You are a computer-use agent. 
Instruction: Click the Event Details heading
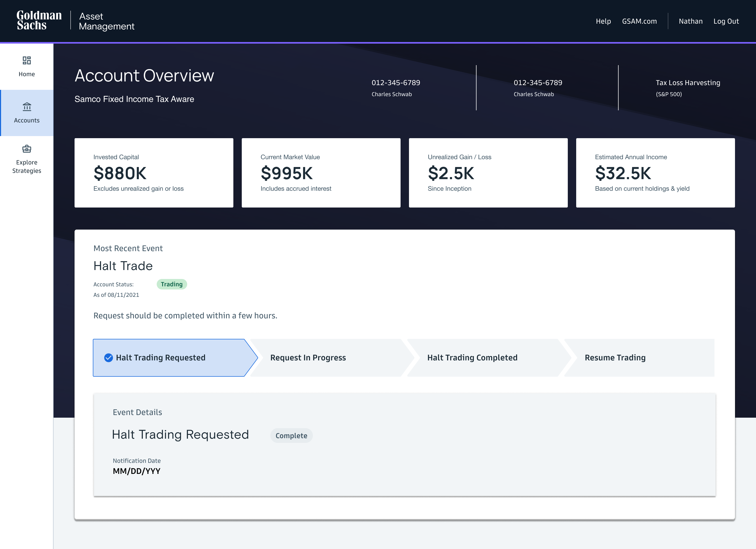[137, 412]
